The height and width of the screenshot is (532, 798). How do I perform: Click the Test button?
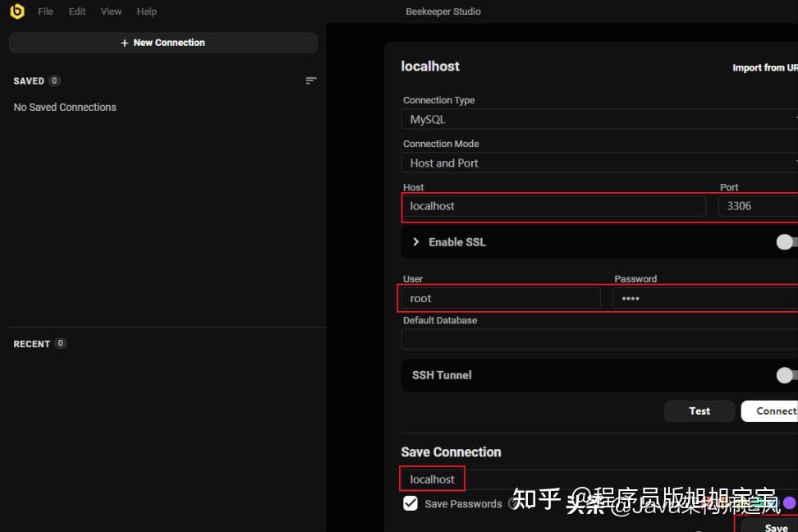(699, 410)
